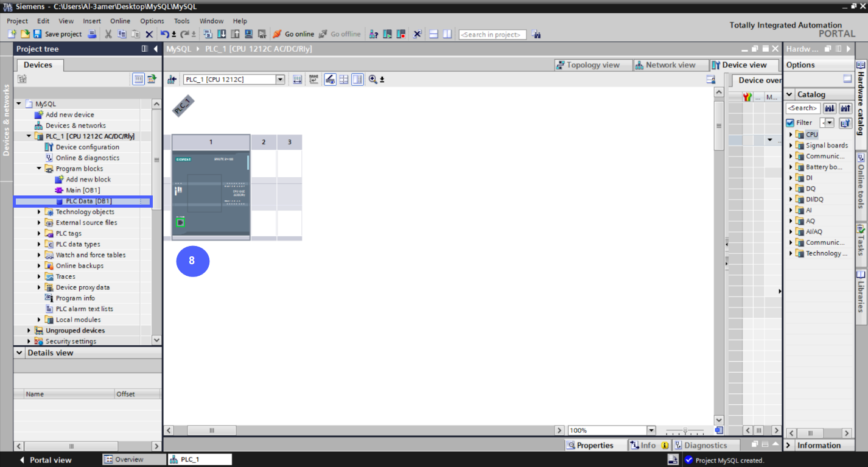The image size is (868, 467).
Task: Uncheck the Filter checkbox in catalog
Action: pyautogui.click(x=790, y=123)
